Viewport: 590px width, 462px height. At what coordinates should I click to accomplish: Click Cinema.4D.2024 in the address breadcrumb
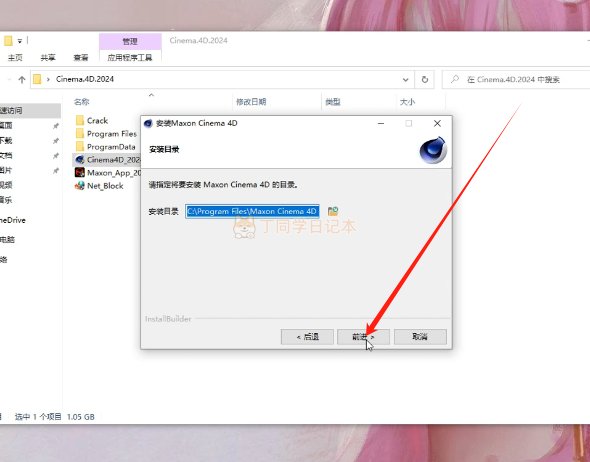click(85, 79)
